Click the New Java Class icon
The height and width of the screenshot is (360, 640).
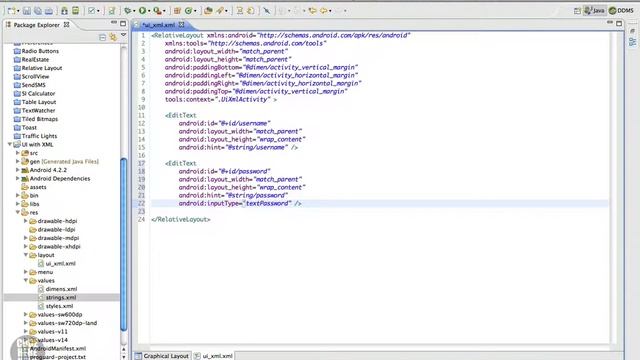[x=189, y=11]
